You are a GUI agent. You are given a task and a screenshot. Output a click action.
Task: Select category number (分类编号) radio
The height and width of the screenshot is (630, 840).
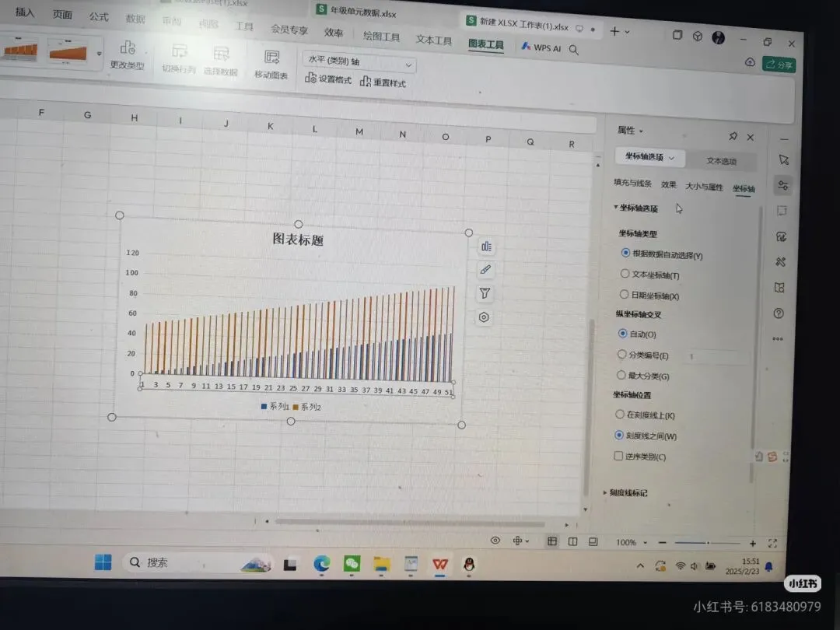point(622,354)
